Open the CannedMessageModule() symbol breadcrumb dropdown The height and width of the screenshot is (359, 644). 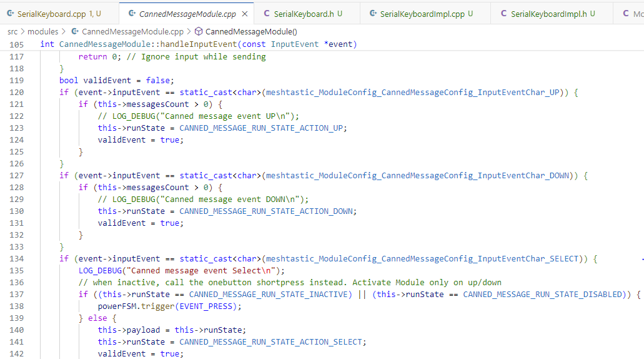point(251,31)
